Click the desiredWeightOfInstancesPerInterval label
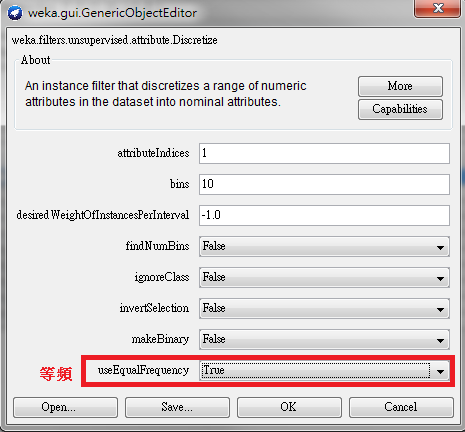The image size is (465, 432). [x=103, y=215]
